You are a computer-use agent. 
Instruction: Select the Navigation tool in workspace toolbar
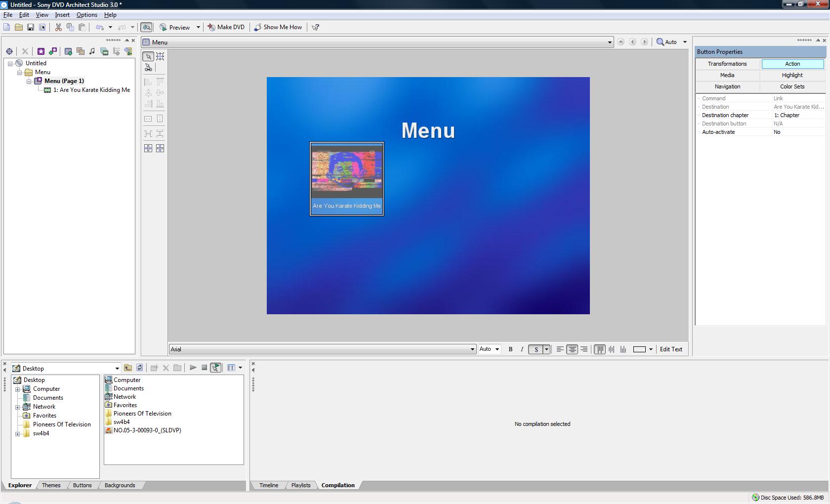coord(148,68)
